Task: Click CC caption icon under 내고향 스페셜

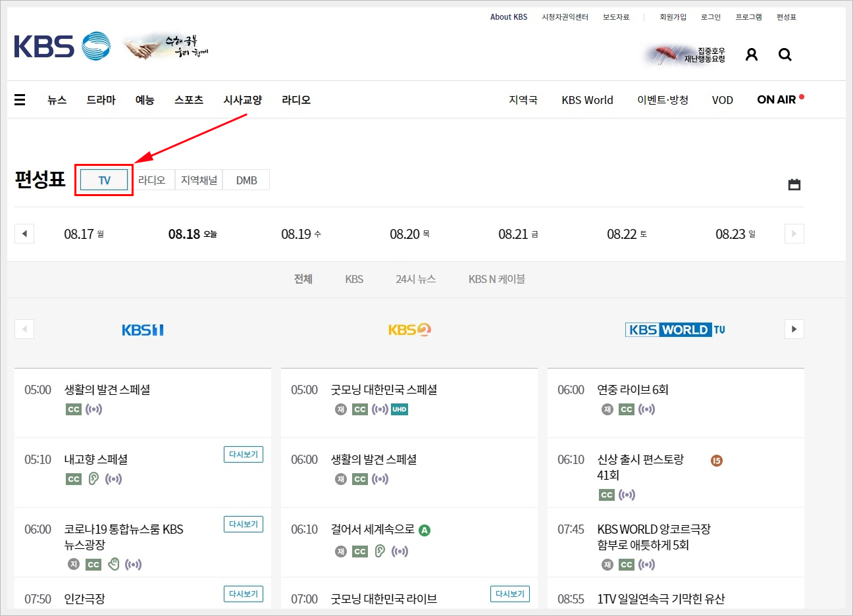Action: click(x=74, y=479)
